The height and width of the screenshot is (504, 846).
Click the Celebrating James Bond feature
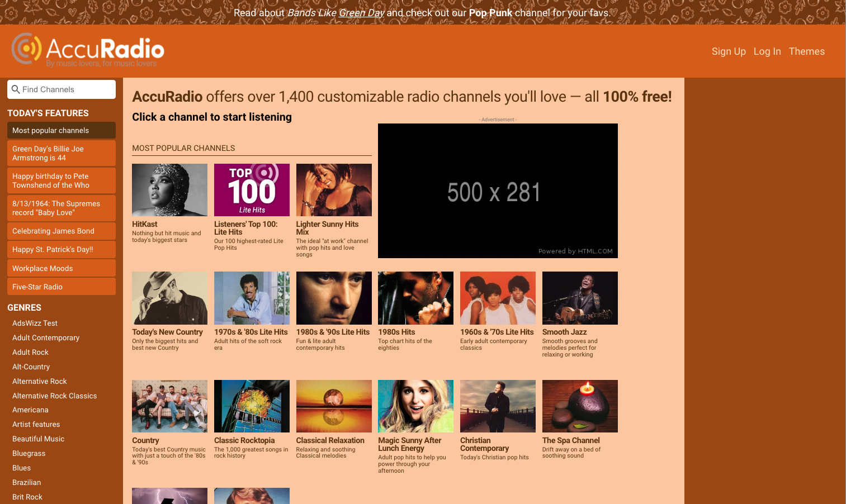(62, 231)
